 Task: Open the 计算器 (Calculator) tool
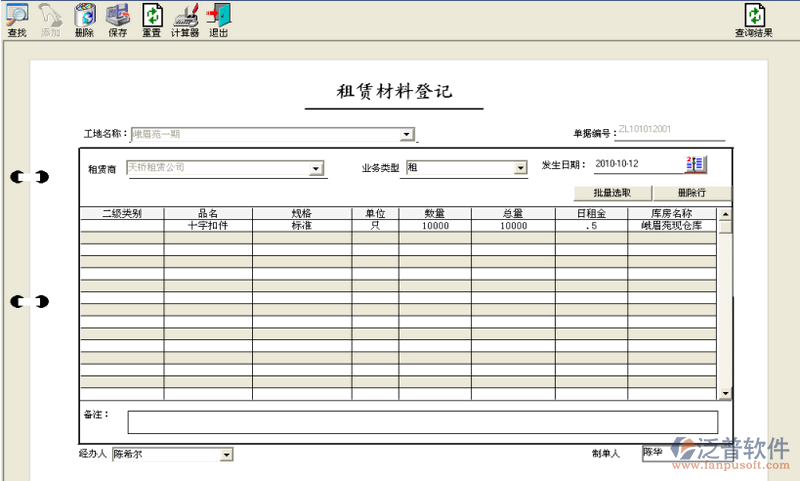click(x=185, y=18)
